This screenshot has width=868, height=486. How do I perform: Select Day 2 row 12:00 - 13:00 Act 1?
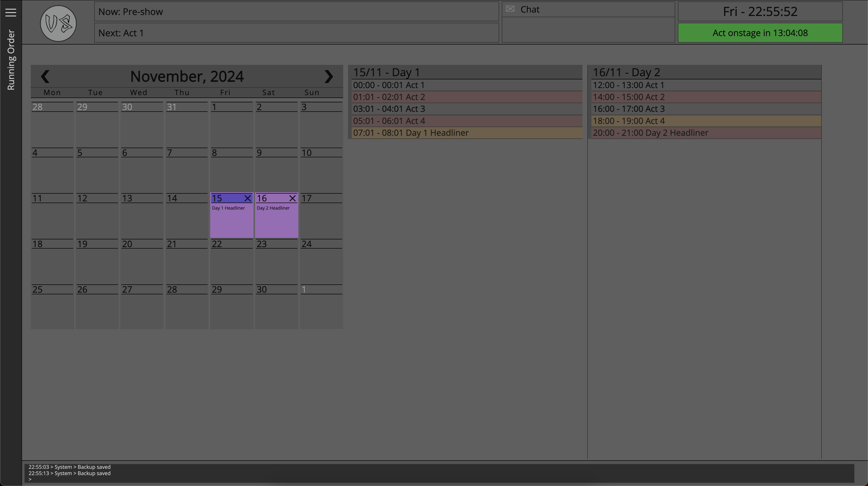(706, 85)
